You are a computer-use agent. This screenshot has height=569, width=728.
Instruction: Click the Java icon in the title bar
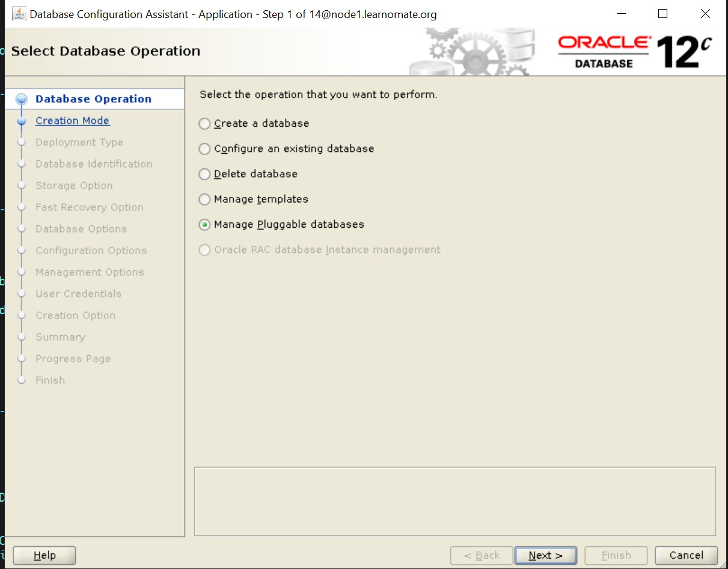pyautogui.click(x=19, y=14)
